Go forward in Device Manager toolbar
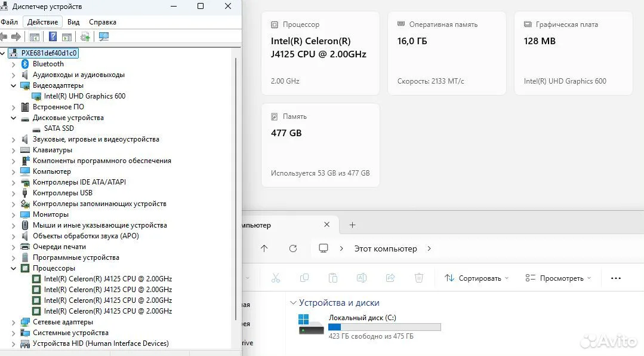 click(x=16, y=37)
